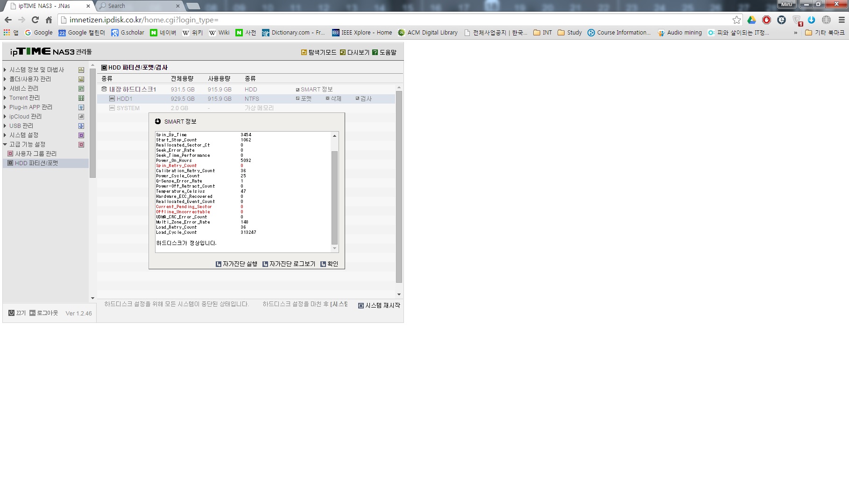Expand the USB 관리 section
849x504 pixels.
click(21, 126)
